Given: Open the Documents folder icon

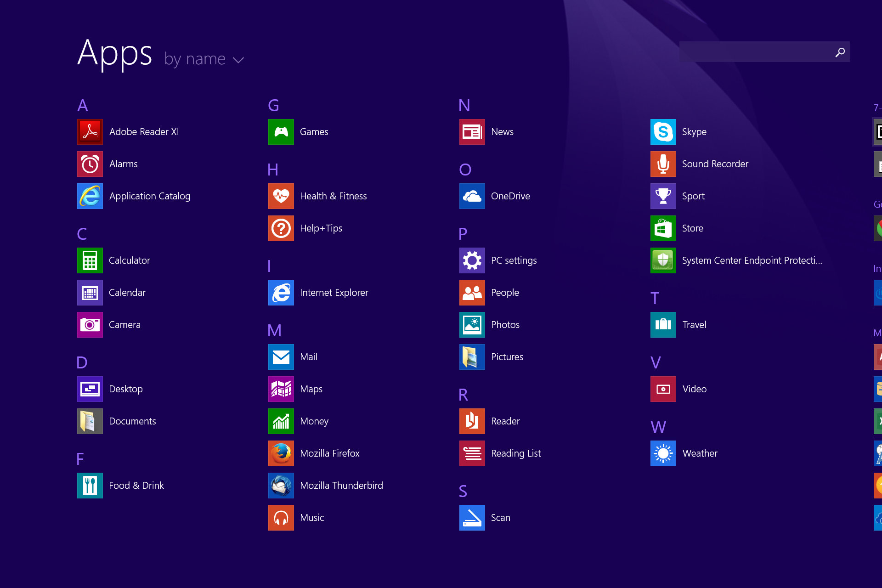Looking at the screenshot, I should 90,421.
